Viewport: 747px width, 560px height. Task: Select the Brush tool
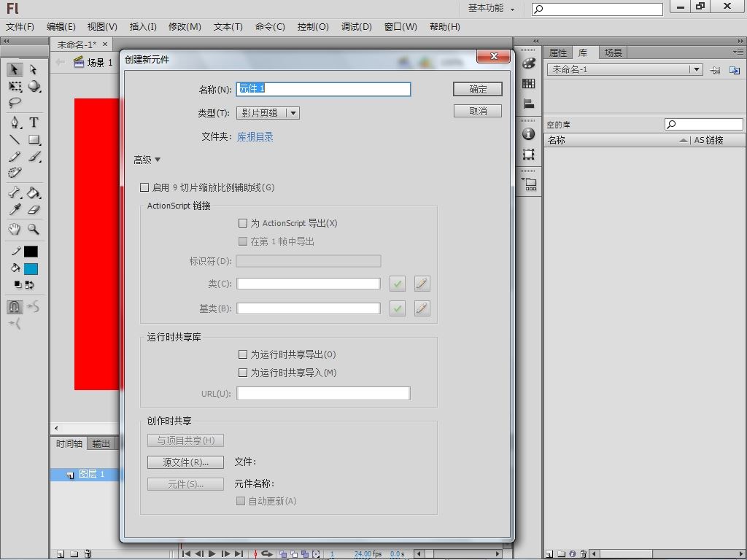click(x=34, y=156)
